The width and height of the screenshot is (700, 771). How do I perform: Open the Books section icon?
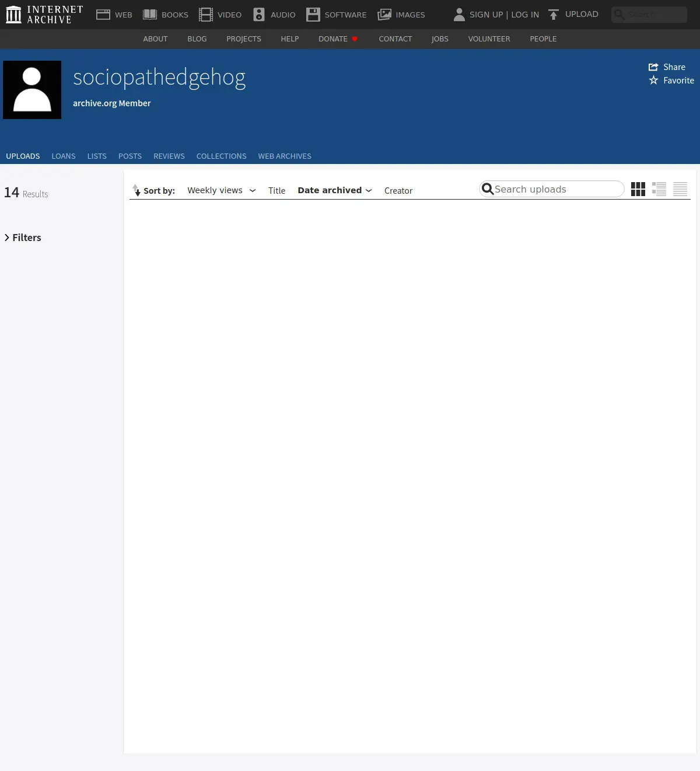click(x=150, y=15)
